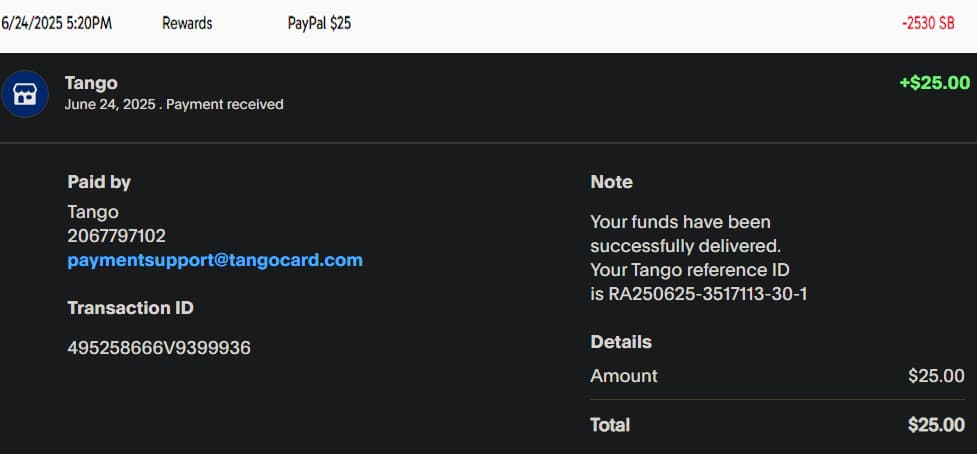Viewport: 977px width, 454px height.
Task: Click the "Your funds have been" note text
Action: tap(680, 222)
